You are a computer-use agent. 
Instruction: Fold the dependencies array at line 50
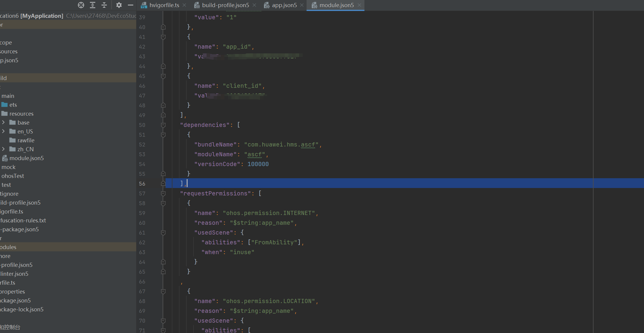(163, 125)
